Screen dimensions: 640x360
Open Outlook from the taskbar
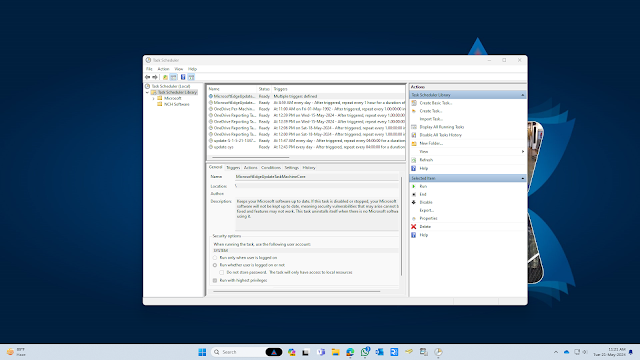pos(379,352)
